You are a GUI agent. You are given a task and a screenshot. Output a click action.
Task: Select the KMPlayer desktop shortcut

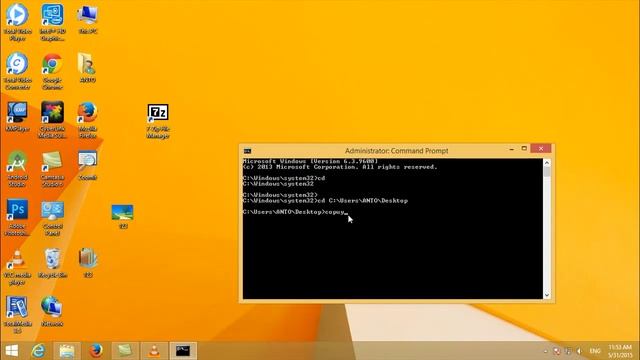[x=18, y=117]
